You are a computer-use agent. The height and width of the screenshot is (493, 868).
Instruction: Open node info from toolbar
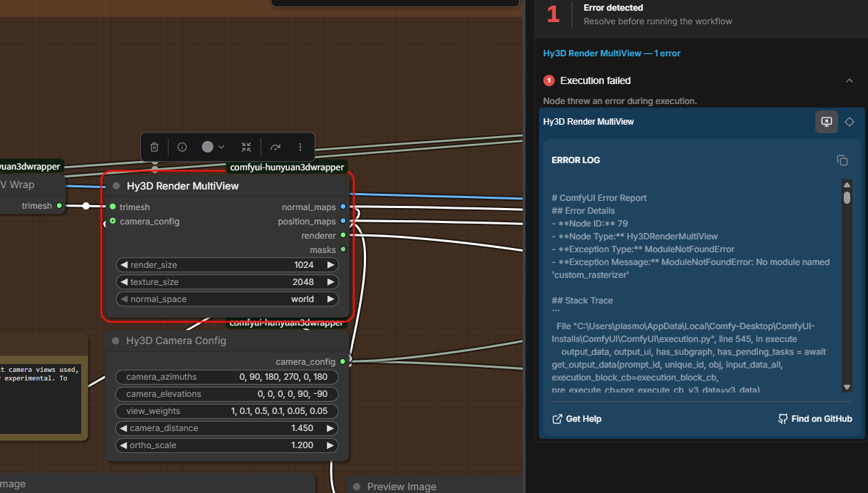(x=182, y=147)
